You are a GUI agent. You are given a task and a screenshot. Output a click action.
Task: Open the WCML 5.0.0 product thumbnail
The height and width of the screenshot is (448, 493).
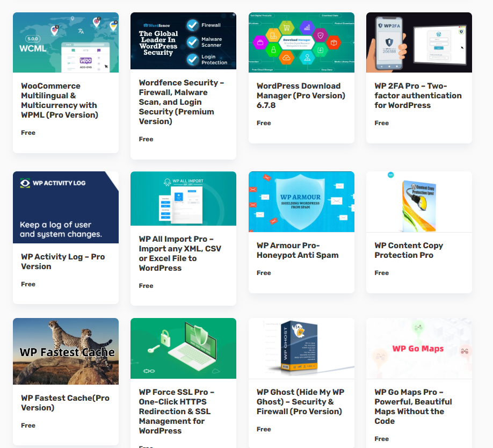(66, 42)
